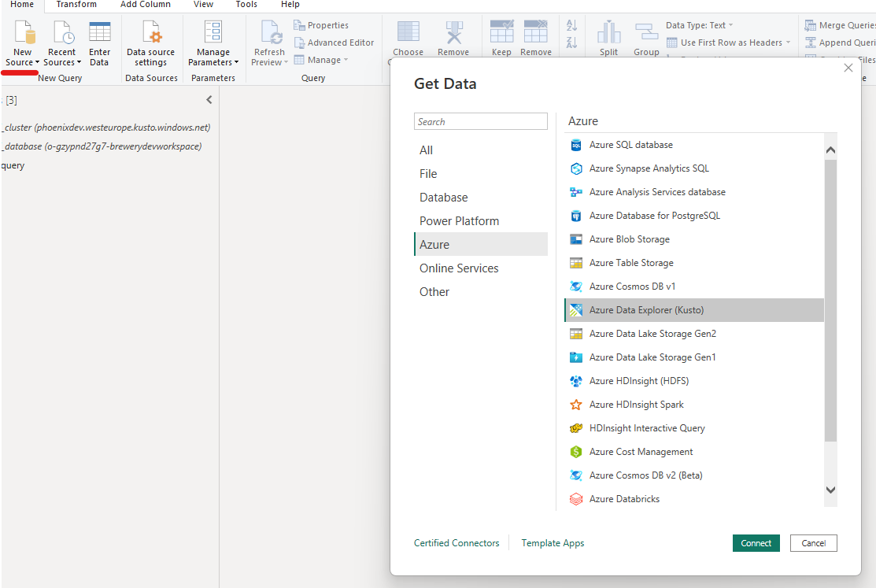Switch to the Transform ribbon tab

[x=76, y=5]
